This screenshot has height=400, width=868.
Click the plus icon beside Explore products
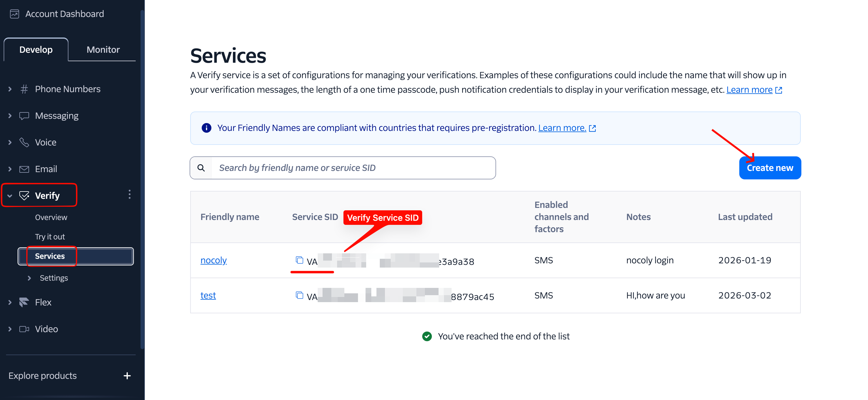click(127, 376)
